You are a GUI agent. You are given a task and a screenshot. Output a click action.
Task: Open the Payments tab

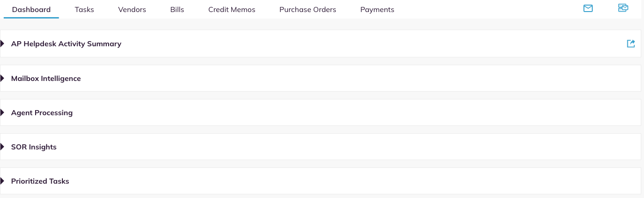tap(377, 9)
